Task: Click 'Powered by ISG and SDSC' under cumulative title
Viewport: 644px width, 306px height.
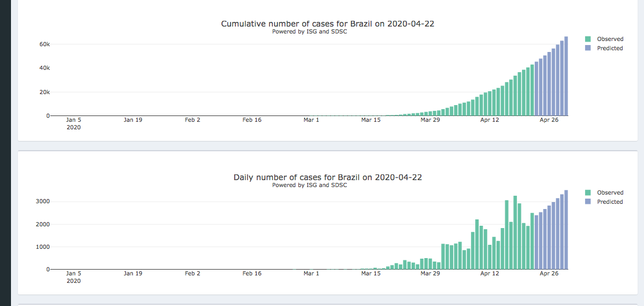Action: coord(309,32)
